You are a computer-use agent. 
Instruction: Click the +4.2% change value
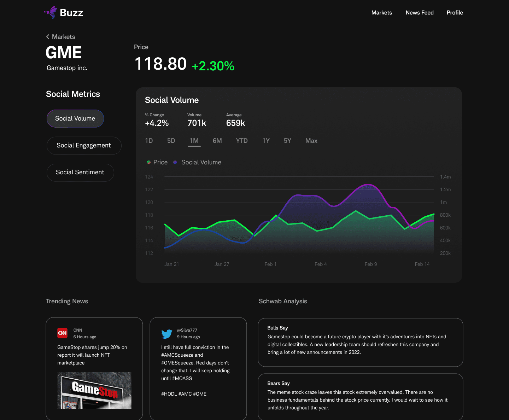[157, 123]
